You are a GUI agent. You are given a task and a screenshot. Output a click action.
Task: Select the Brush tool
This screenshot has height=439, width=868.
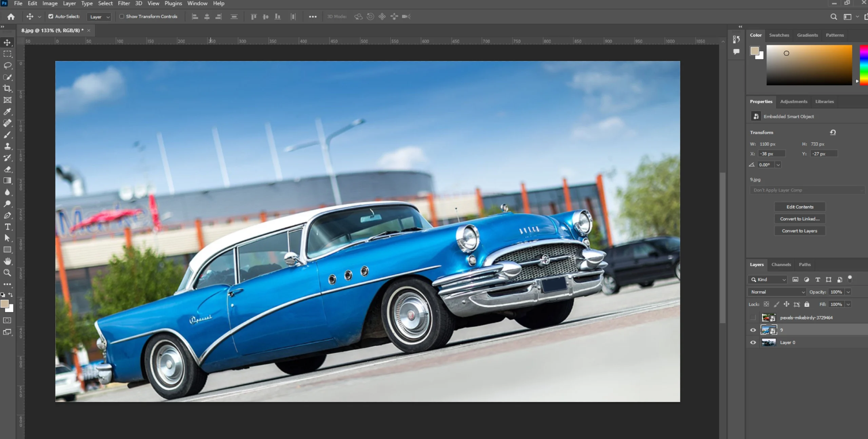pos(7,135)
